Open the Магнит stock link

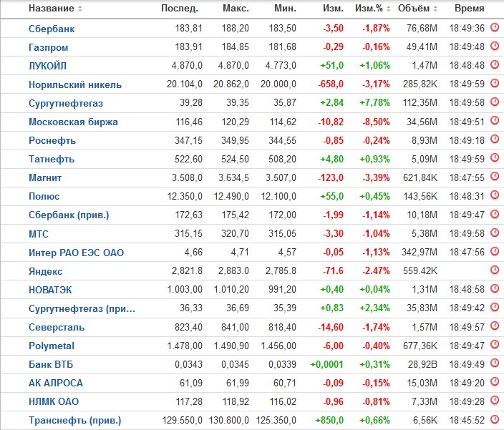[x=45, y=177]
